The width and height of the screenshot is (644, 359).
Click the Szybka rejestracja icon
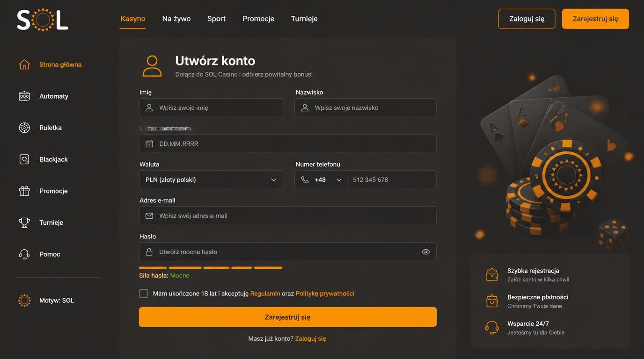[x=492, y=274]
